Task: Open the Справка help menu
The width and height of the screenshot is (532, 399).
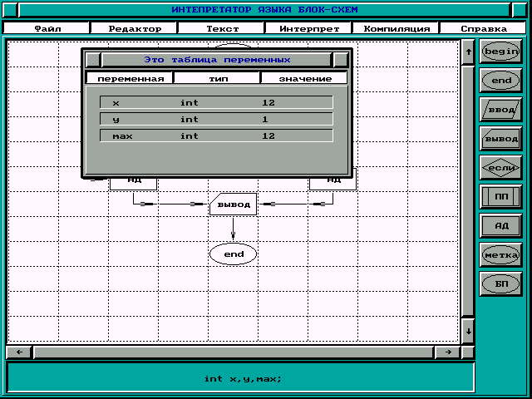Action: pyautogui.click(x=485, y=28)
